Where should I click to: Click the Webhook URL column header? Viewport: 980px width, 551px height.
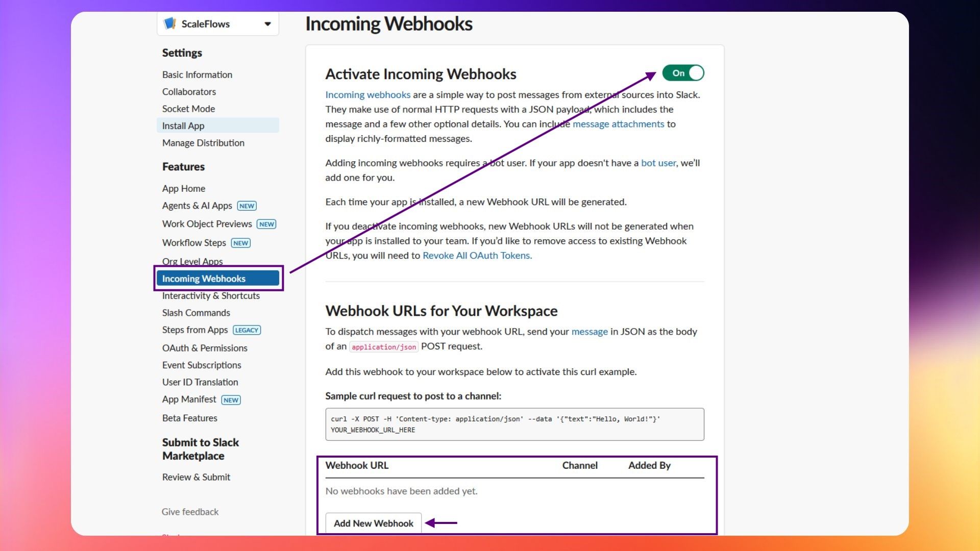point(357,465)
